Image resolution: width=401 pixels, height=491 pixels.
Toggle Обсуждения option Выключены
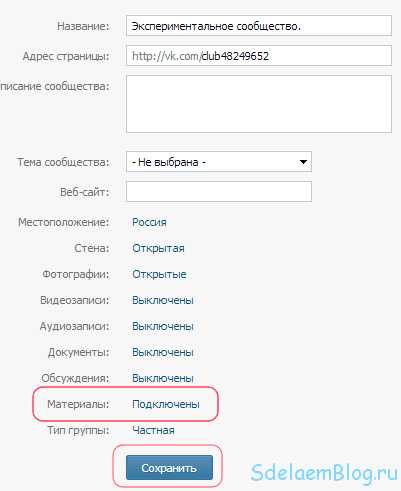pyautogui.click(x=163, y=378)
